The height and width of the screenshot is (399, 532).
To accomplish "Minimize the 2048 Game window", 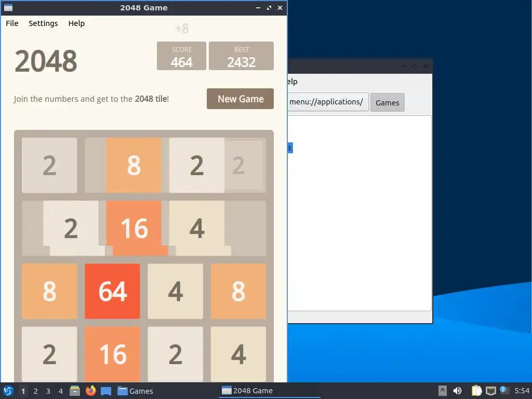I will (258, 7).
